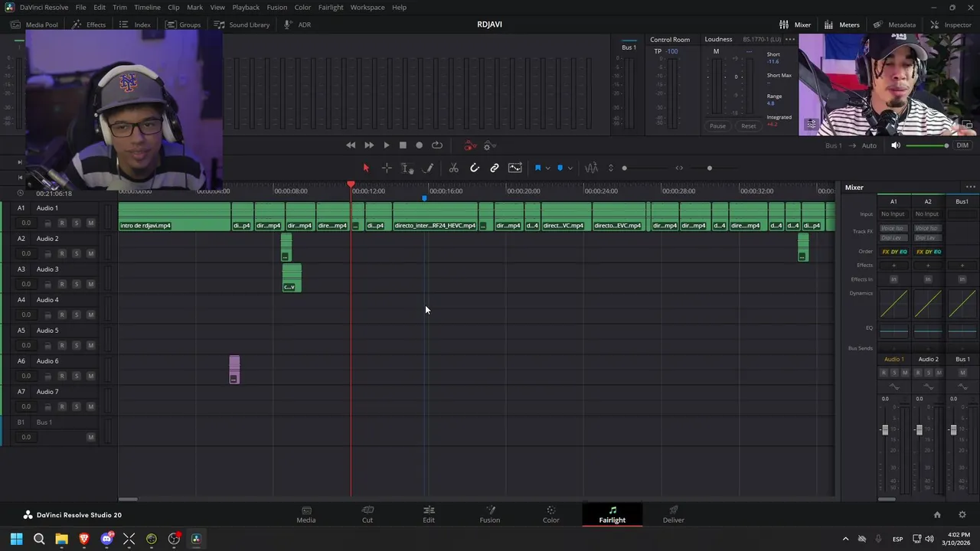Open project settings gear at bottom right
The height and width of the screenshot is (551, 980).
point(962,515)
